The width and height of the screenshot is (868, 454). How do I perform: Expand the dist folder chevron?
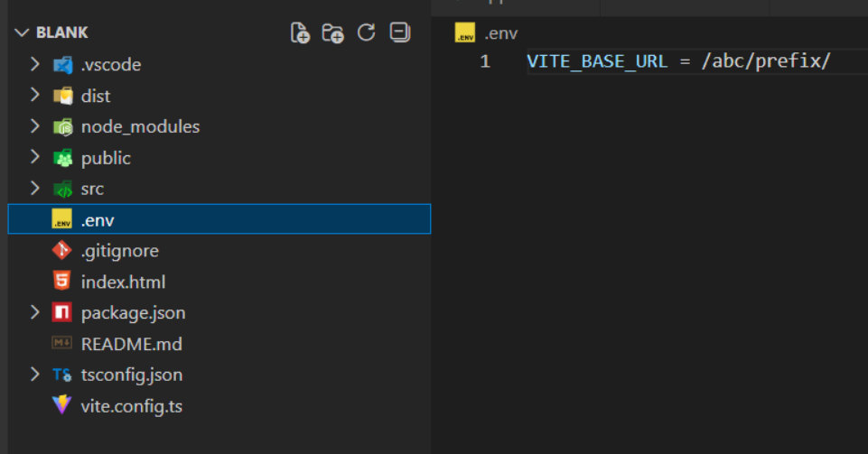[x=35, y=96]
